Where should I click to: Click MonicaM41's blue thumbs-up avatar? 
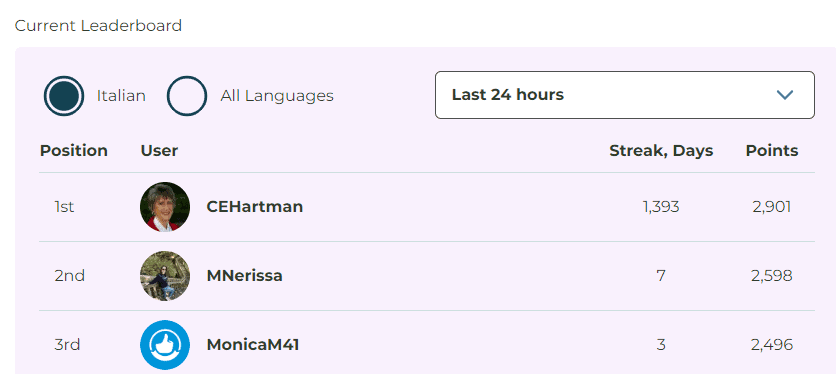pyautogui.click(x=165, y=345)
